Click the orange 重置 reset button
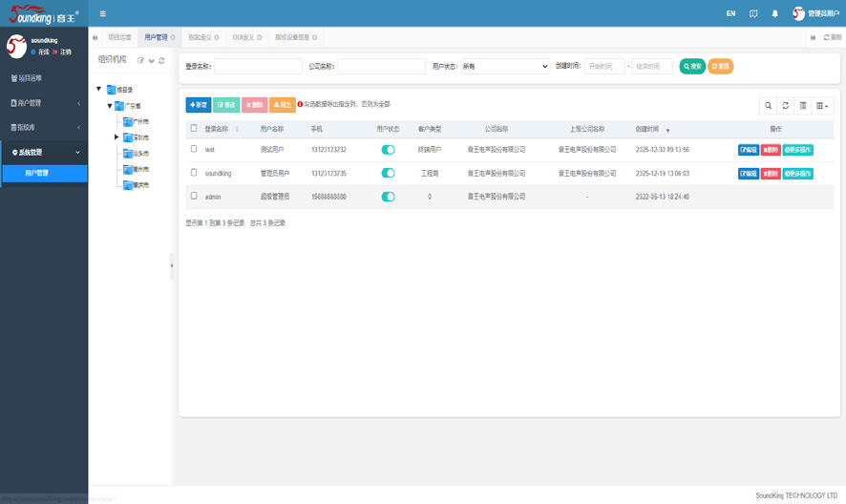The image size is (846, 504). pyautogui.click(x=720, y=67)
